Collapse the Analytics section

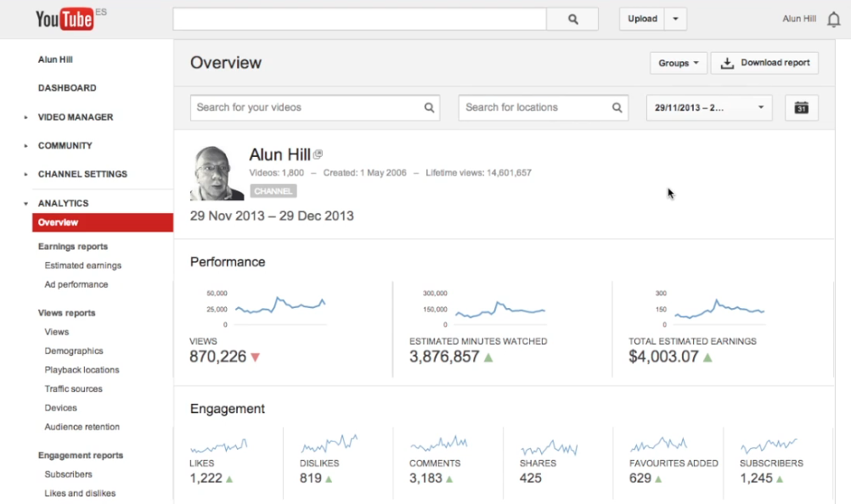tap(25, 204)
